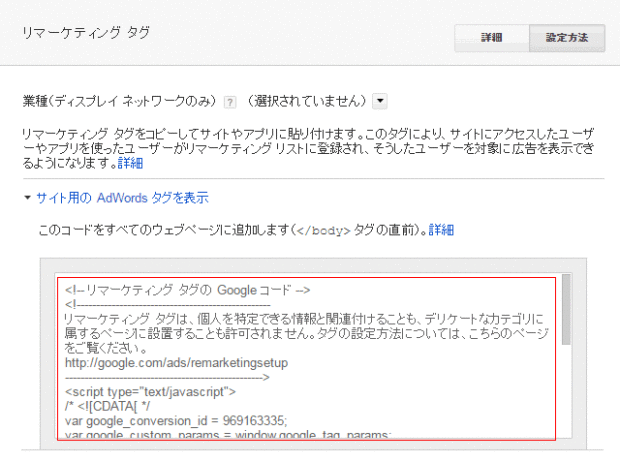Click the サイト用の AdWords タグを表示 link
620x462 pixels.
(122, 198)
